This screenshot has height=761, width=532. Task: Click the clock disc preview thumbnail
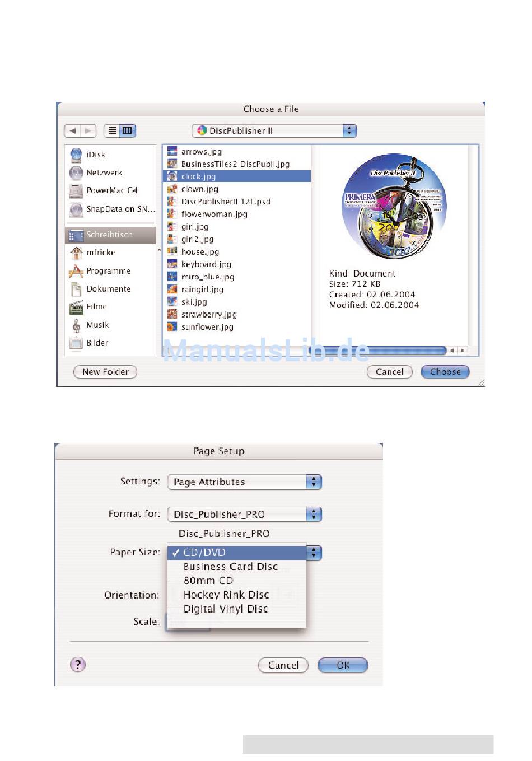(394, 208)
